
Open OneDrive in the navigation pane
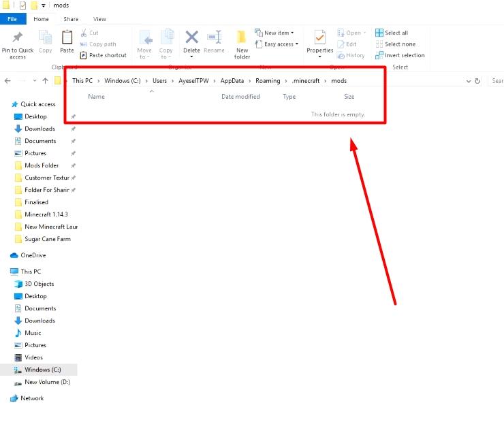28,255
